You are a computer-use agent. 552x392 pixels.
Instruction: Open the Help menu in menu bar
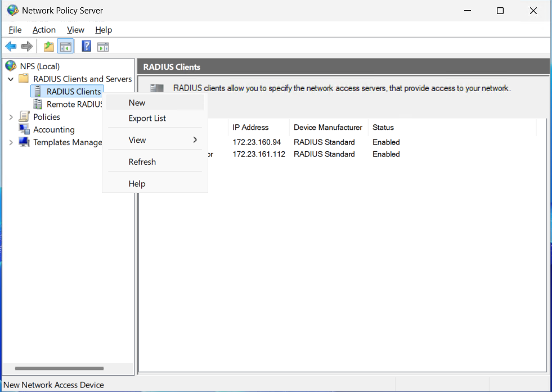104,30
